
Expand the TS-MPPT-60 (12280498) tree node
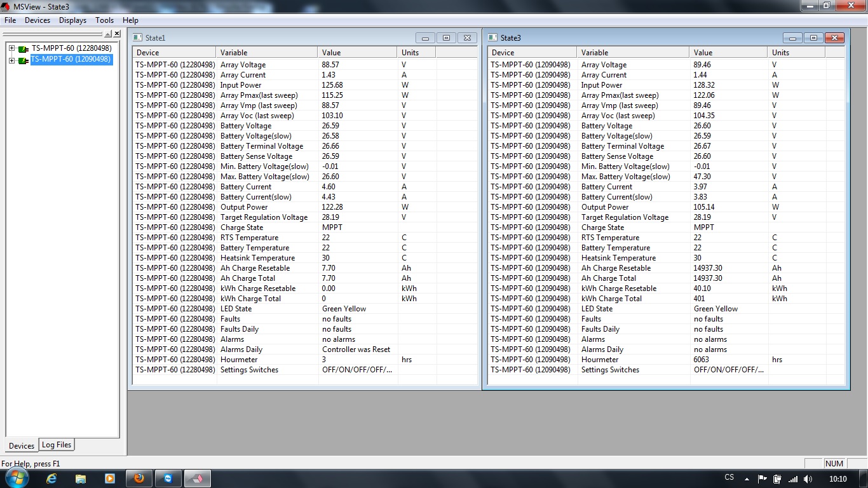[x=11, y=49]
